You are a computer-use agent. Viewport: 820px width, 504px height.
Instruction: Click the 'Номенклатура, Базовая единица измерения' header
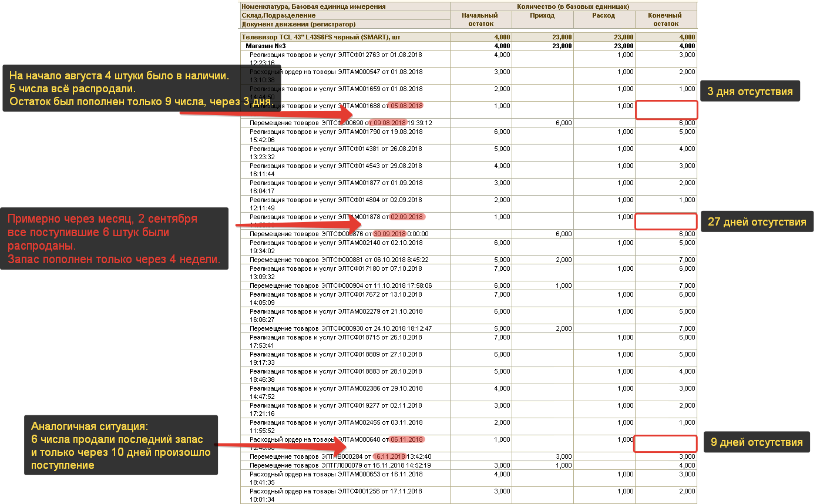(x=345, y=6)
